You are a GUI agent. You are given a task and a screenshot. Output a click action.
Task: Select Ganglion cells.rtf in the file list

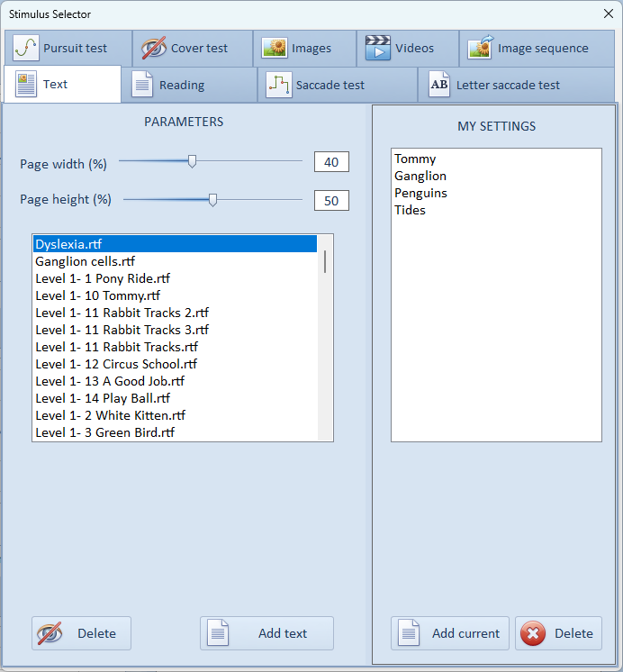pyautogui.click(x=85, y=261)
